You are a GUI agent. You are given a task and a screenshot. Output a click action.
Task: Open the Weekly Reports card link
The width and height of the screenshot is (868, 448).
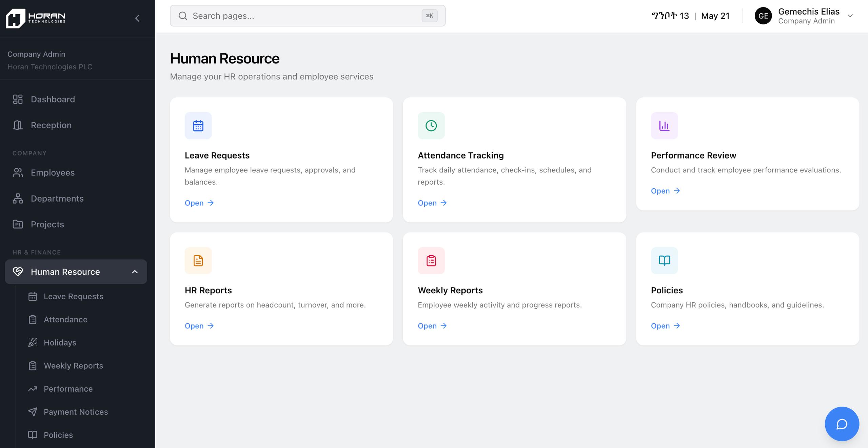click(432, 326)
